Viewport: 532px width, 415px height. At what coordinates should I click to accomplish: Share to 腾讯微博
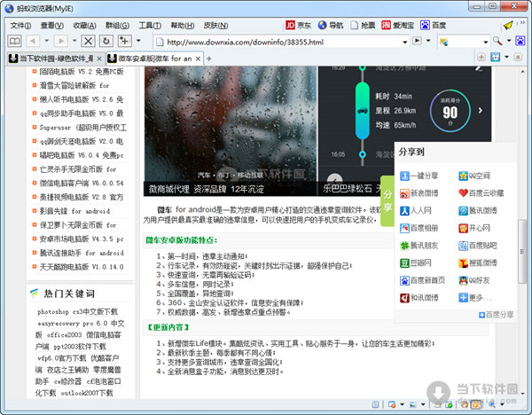click(477, 211)
